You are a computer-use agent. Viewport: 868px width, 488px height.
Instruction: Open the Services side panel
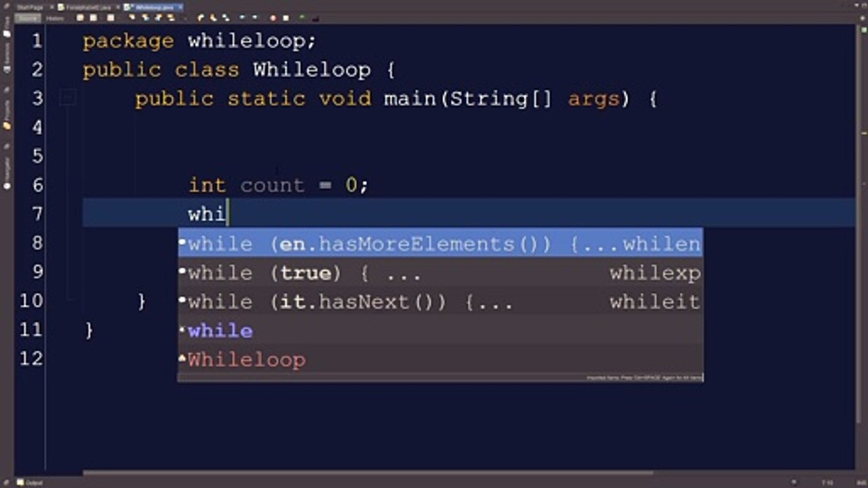7,58
